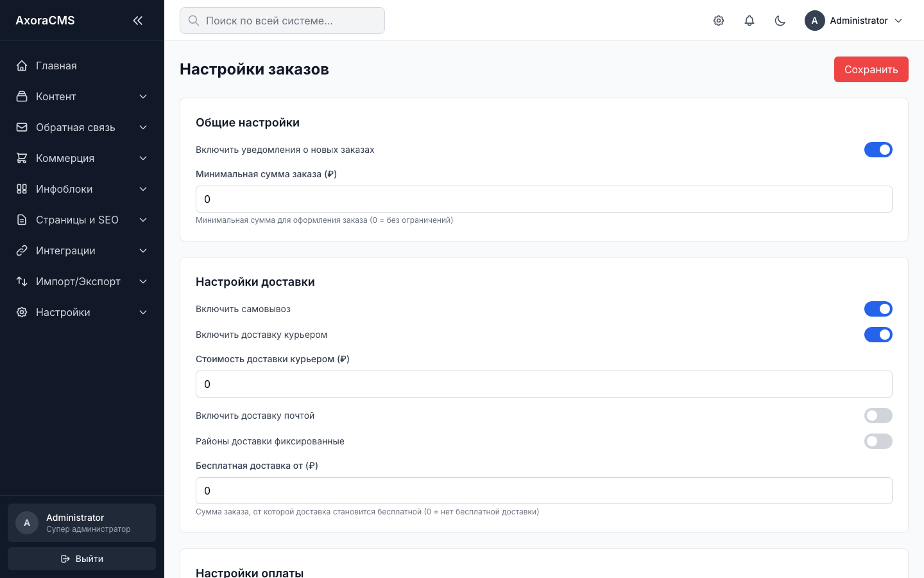Open Настройки sidebar menu item

tap(82, 312)
